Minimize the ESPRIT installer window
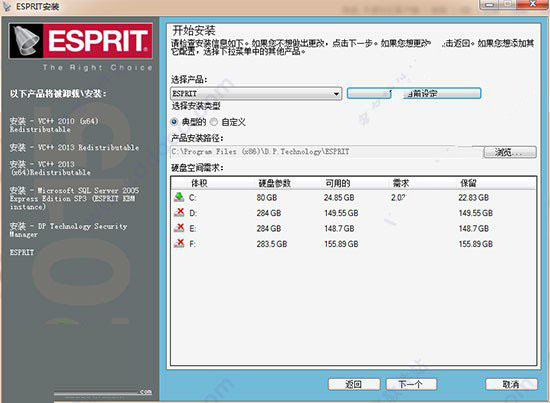 pos(490,4)
